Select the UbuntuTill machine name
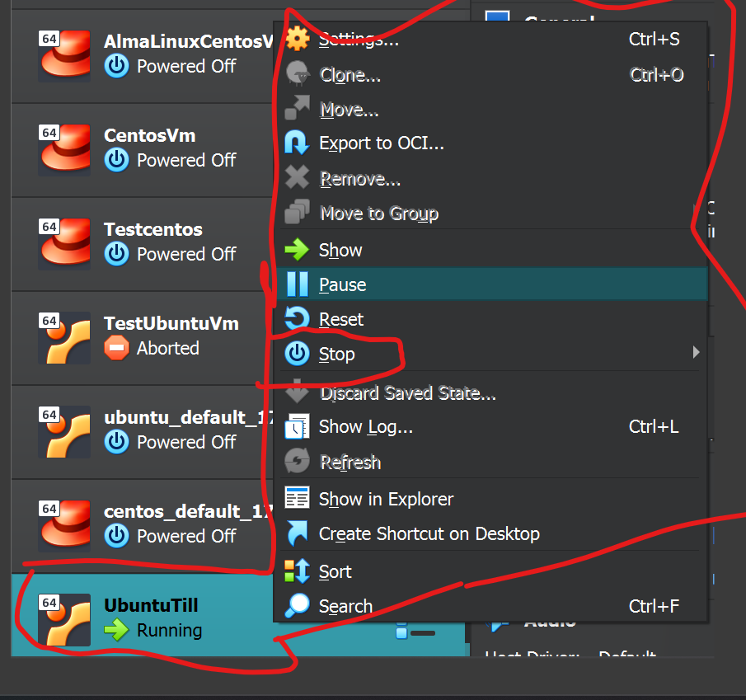 click(151, 605)
